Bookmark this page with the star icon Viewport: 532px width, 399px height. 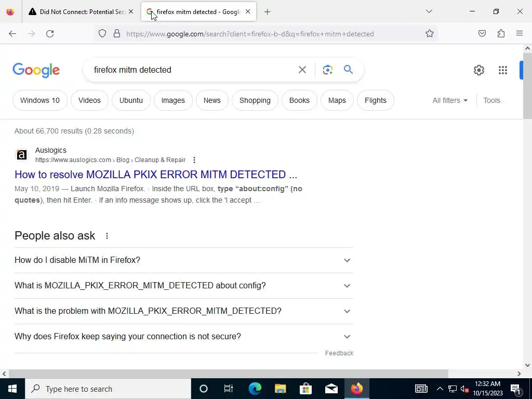pyautogui.click(x=430, y=34)
